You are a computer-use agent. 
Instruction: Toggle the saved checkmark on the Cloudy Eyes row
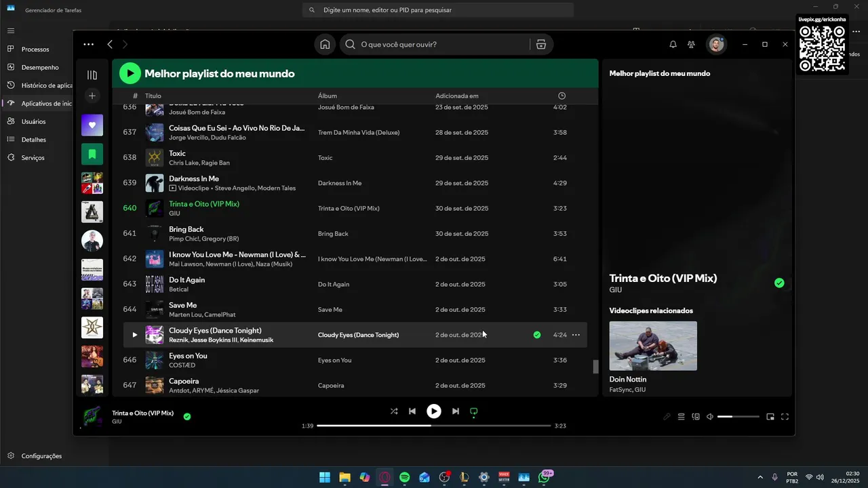tap(537, 335)
